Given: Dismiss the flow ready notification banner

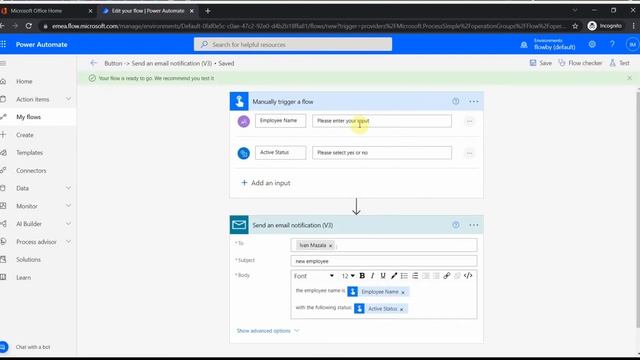Looking at the screenshot, I should pos(629,78).
